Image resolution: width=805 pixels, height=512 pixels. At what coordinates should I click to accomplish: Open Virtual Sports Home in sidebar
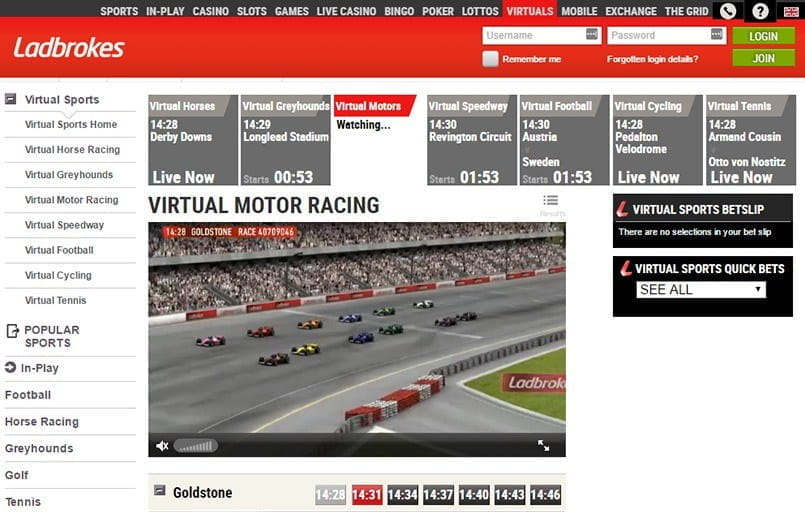(71, 124)
